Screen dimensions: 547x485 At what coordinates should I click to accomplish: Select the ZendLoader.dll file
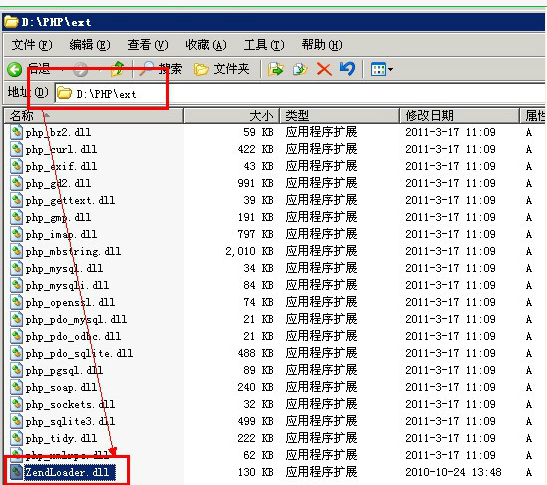[x=67, y=472]
